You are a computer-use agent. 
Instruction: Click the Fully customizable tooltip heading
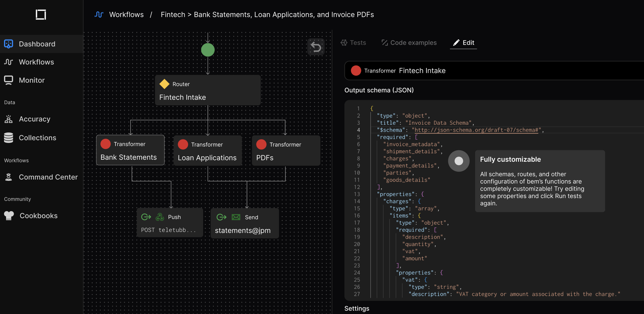click(510, 159)
